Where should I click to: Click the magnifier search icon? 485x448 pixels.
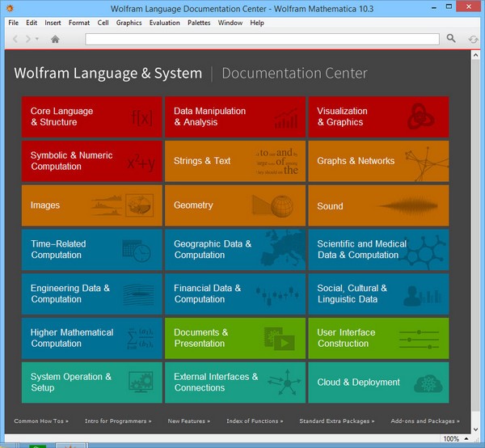click(x=451, y=39)
